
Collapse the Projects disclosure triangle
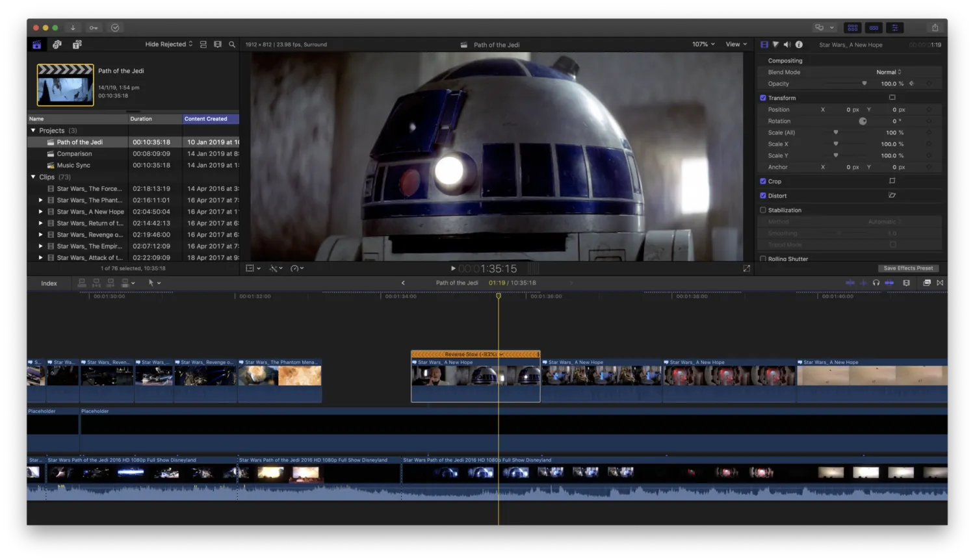pyautogui.click(x=33, y=131)
